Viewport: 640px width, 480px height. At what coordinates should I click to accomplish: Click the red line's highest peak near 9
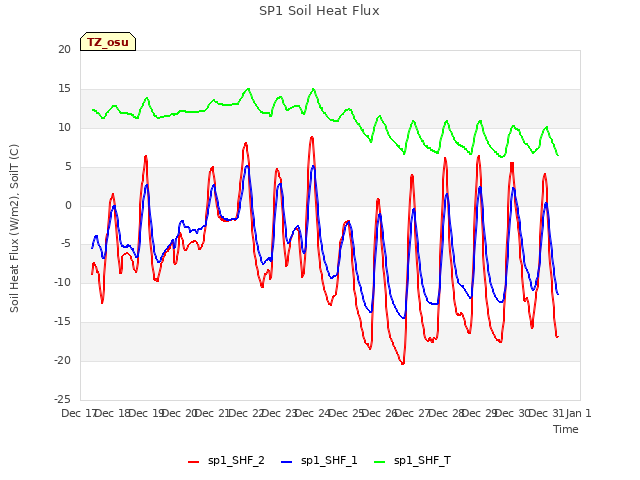[x=312, y=137]
